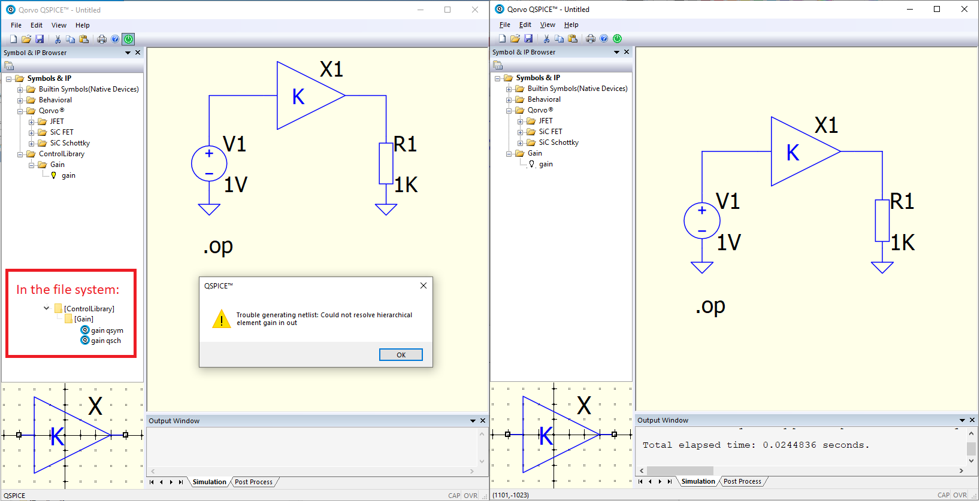Collapse Gain folder node in right tree

tap(509, 154)
